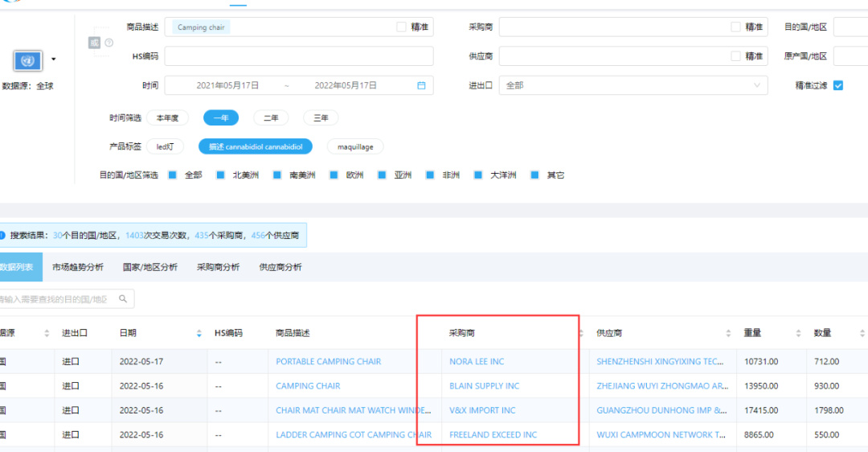Select the 三年 time filter button
This screenshot has height=452, width=868.
[x=321, y=118]
